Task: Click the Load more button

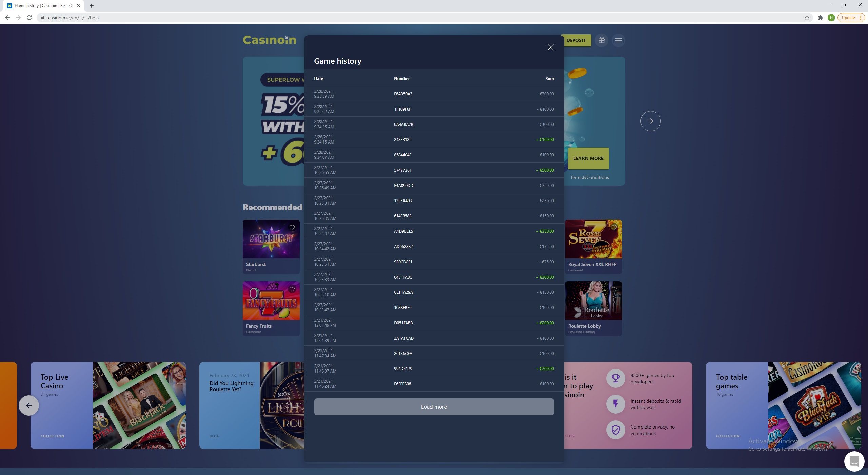Action: pos(434,407)
